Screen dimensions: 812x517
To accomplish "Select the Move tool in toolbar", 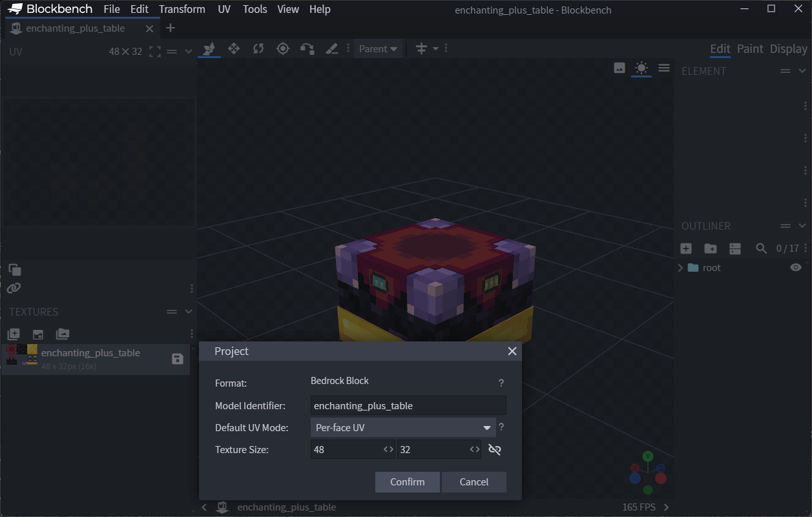I will [234, 48].
